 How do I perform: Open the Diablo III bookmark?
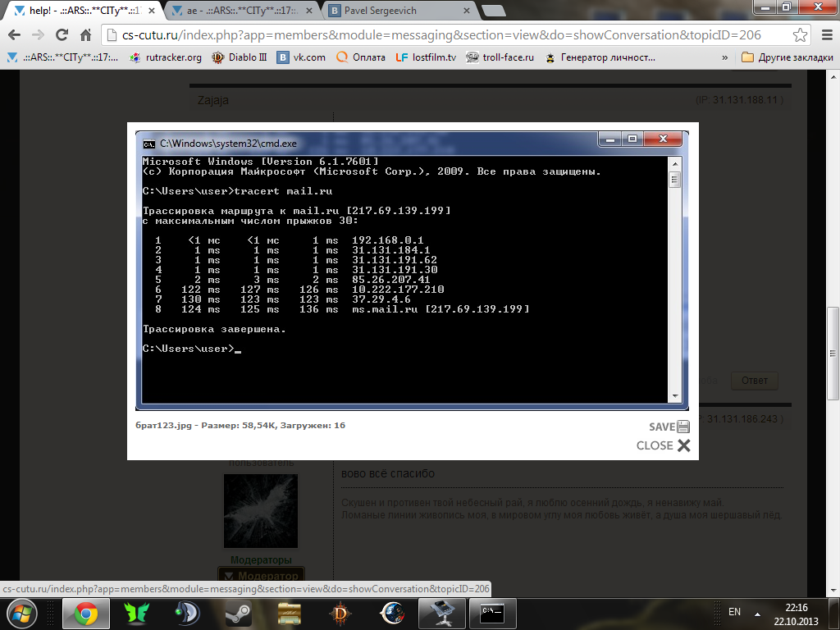pos(239,57)
